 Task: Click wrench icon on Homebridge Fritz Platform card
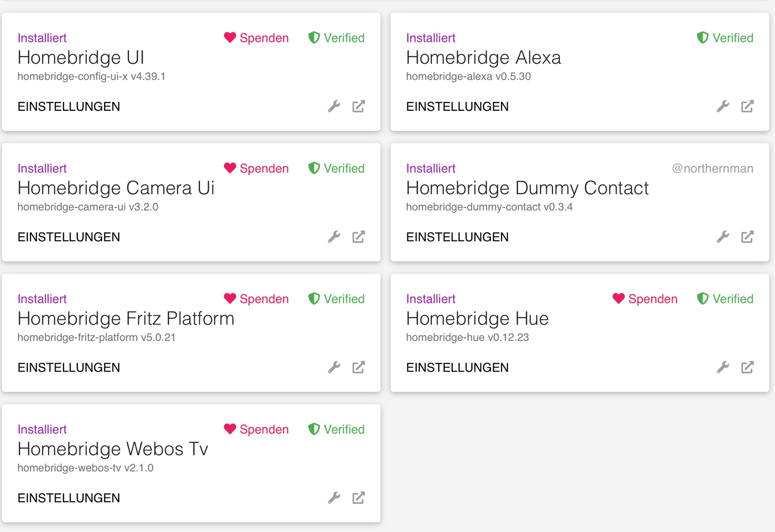[334, 367]
